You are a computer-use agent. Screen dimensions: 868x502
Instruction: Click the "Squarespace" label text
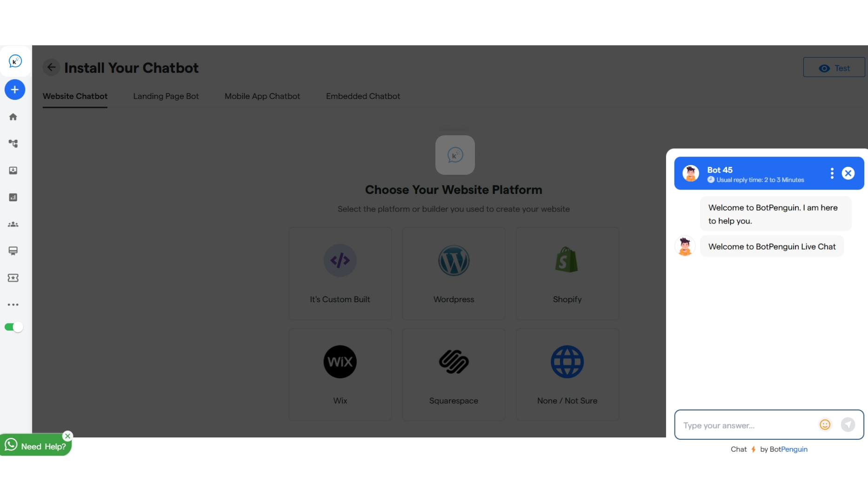pos(454,401)
